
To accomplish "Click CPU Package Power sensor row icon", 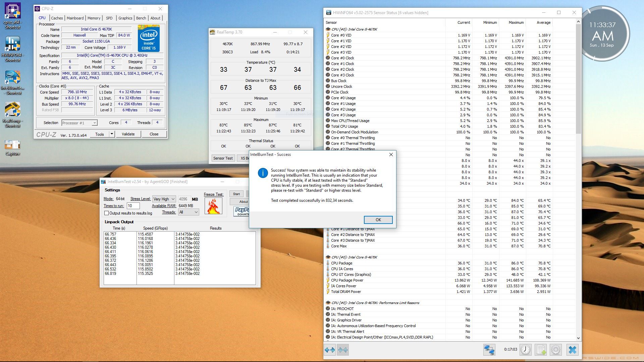I will 328,280.
